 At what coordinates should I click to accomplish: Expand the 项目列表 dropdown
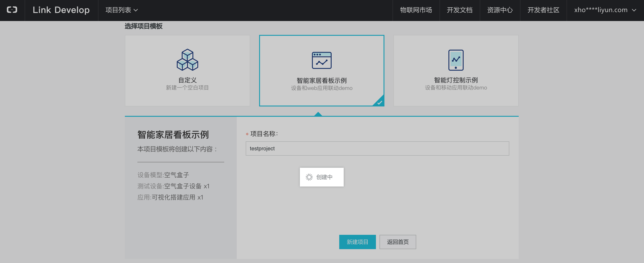tap(122, 10)
